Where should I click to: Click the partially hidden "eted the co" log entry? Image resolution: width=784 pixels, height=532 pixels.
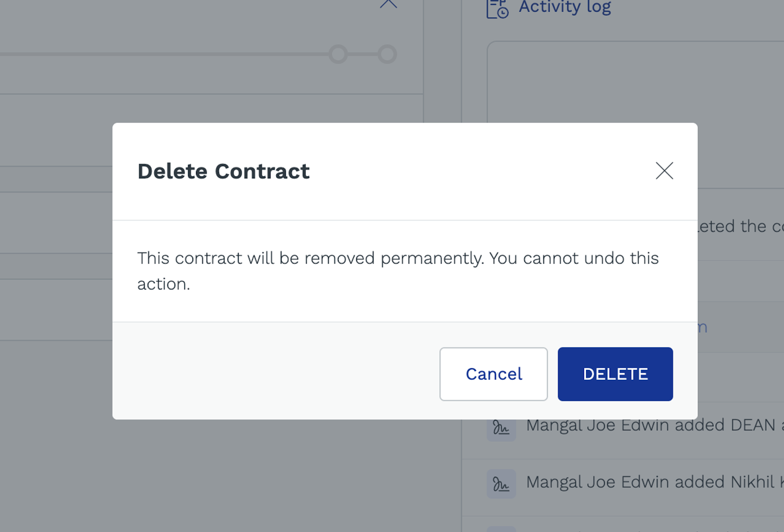(740, 226)
